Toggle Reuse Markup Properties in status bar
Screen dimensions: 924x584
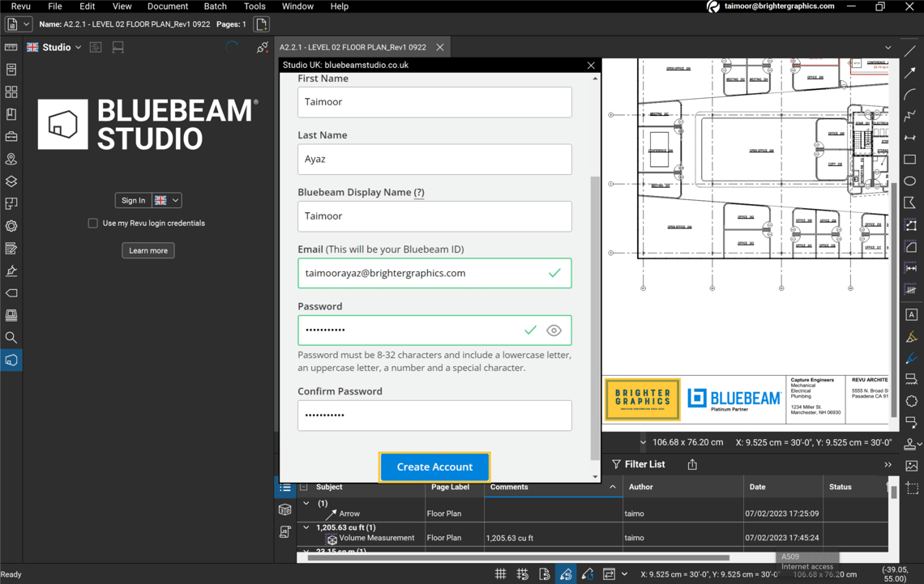click(588, 574)
